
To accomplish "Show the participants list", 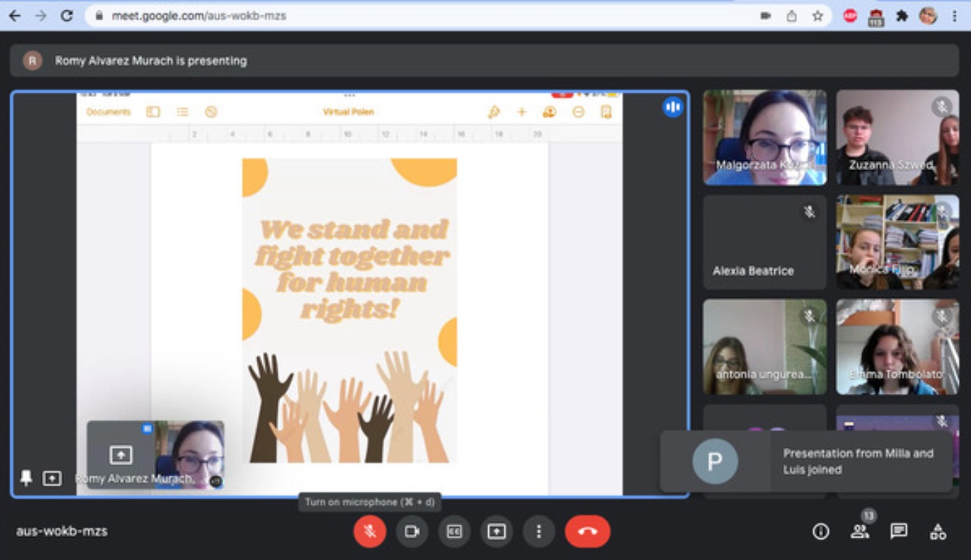I will click(859, 531).
